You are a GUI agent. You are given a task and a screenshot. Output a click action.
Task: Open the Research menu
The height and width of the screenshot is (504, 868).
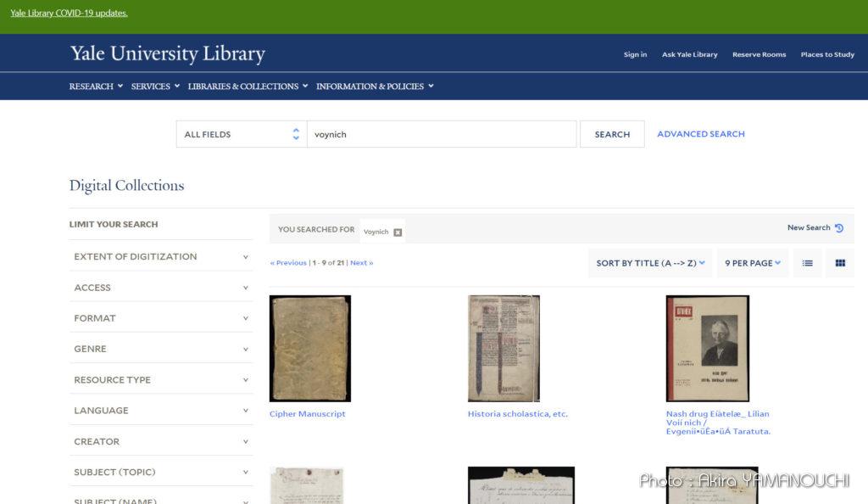pyautogui.click(x=96, y=87)
